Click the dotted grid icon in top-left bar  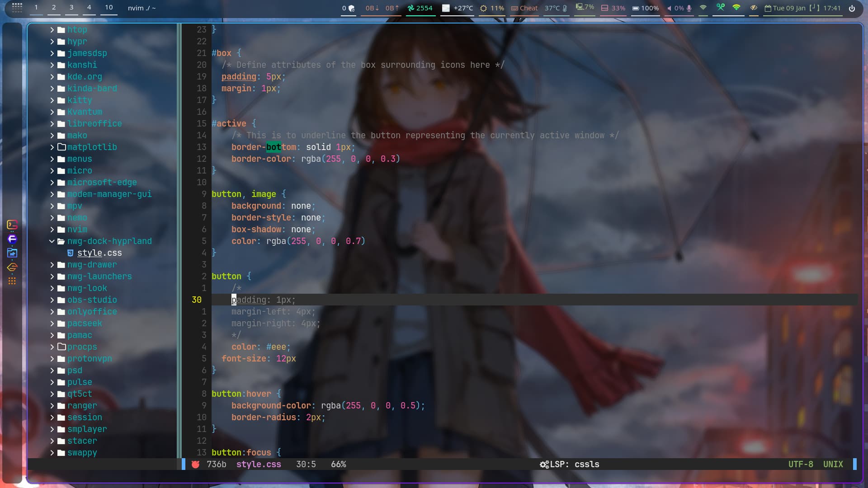click(x=17, y=8)
